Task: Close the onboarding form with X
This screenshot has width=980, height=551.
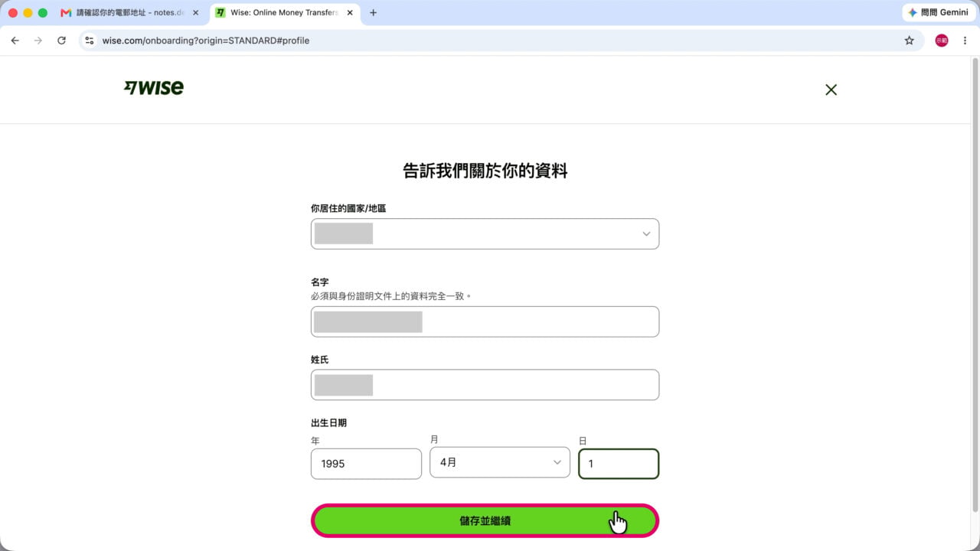Action: coord(831,90)
